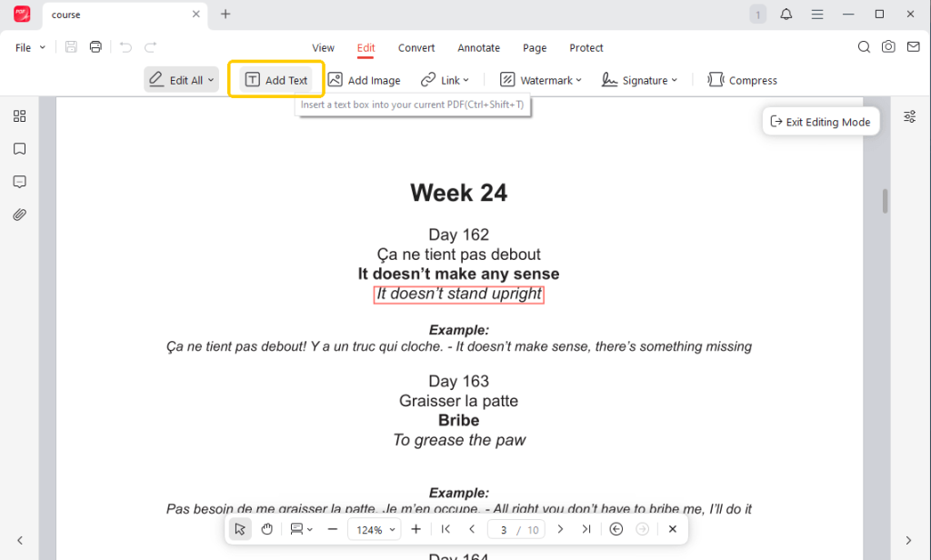This screenshot has height=560, width=931.
Task: Open the attachments paperclip panel
Action: pos(20,215)
